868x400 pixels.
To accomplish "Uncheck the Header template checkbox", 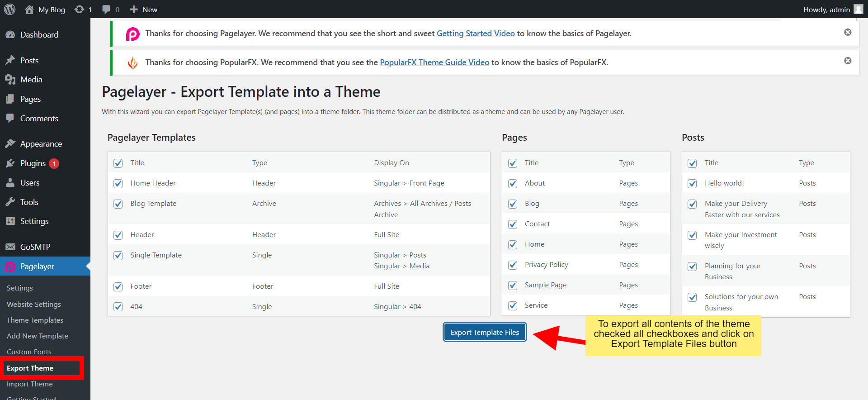I will [x=118, y=235].
